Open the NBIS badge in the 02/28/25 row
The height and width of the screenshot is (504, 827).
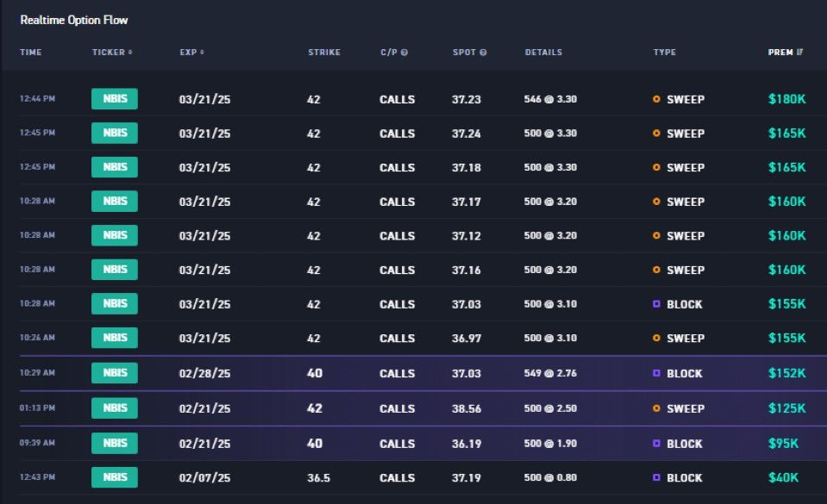tap(115, 374)
